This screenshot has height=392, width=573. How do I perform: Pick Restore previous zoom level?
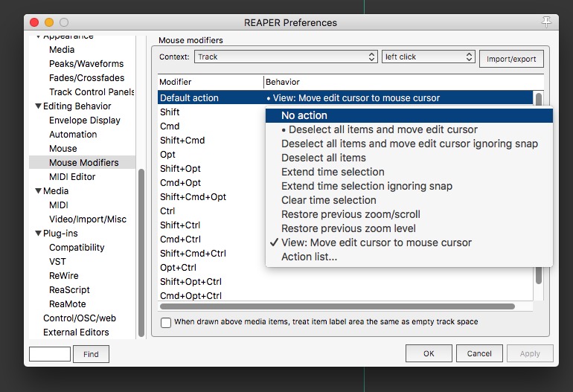point(348,228)
